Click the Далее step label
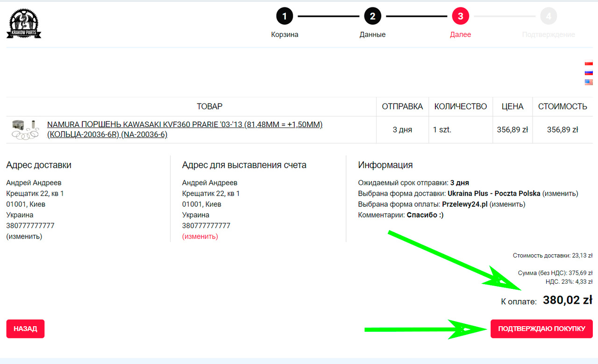 [x=460, y=35]
